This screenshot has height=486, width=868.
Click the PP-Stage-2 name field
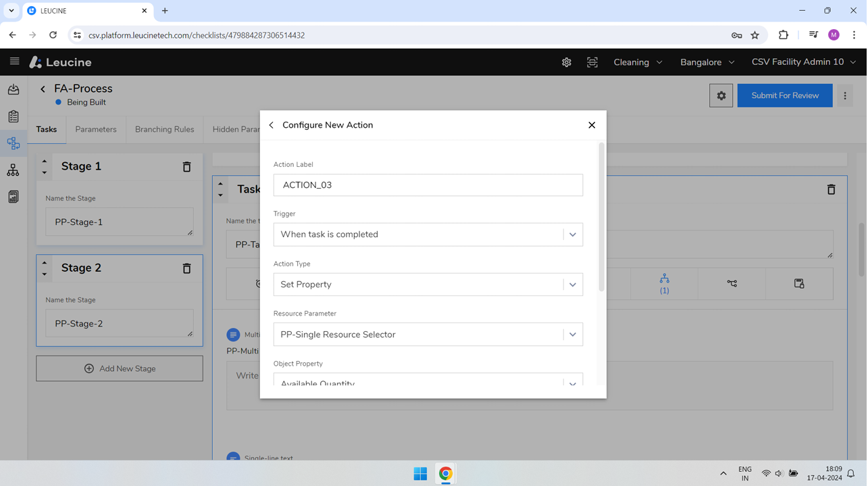pyautogui.click(x=120, y=323)
